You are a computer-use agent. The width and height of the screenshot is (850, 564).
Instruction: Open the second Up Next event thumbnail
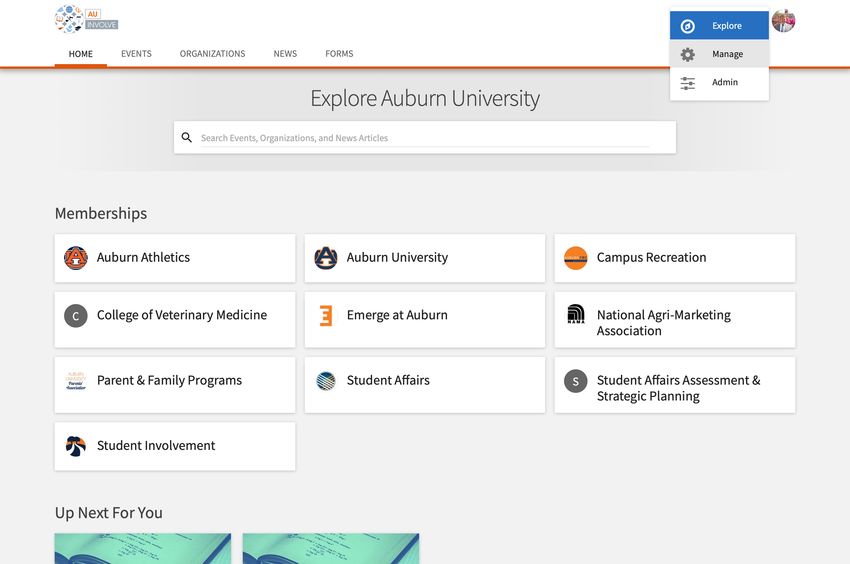click(331, 548)
